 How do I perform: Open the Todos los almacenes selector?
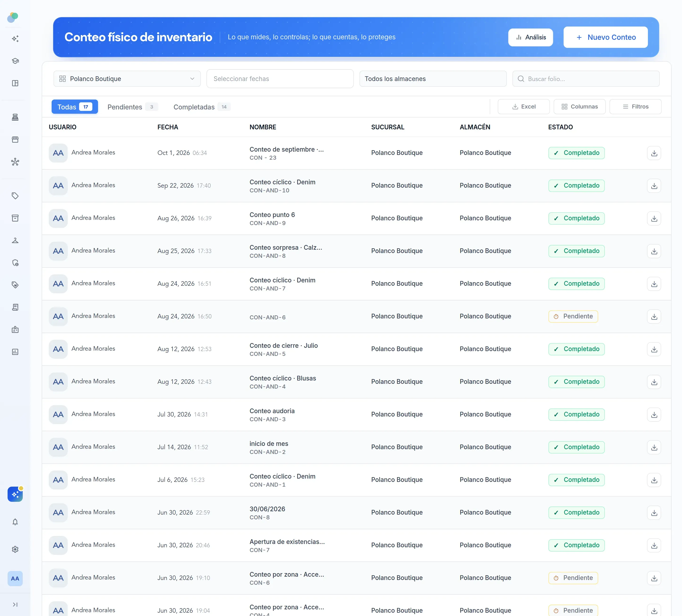433,78
